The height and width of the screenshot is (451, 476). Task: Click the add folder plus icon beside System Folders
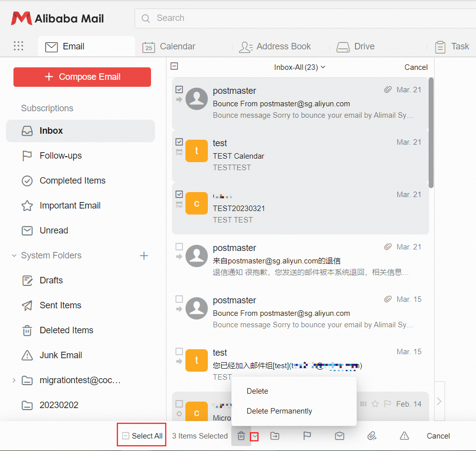144,255
